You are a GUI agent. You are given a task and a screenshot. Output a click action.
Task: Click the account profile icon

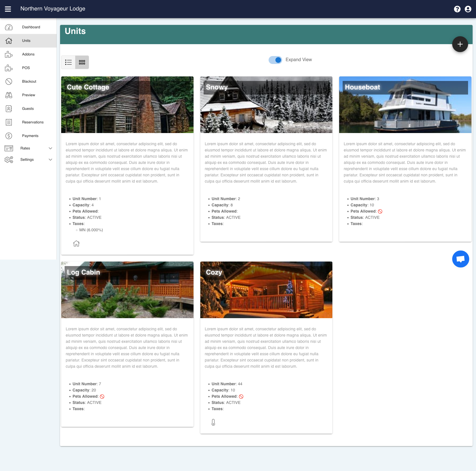468,9
